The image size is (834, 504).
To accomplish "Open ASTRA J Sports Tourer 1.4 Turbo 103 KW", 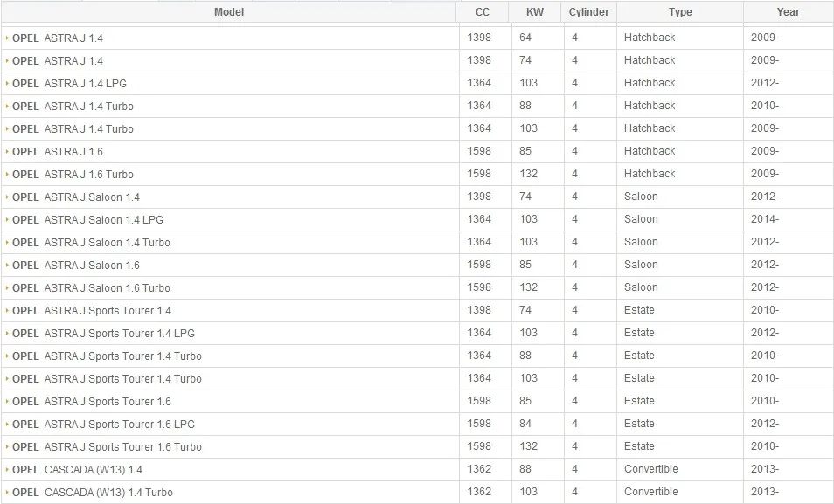I will click(107, 379).
